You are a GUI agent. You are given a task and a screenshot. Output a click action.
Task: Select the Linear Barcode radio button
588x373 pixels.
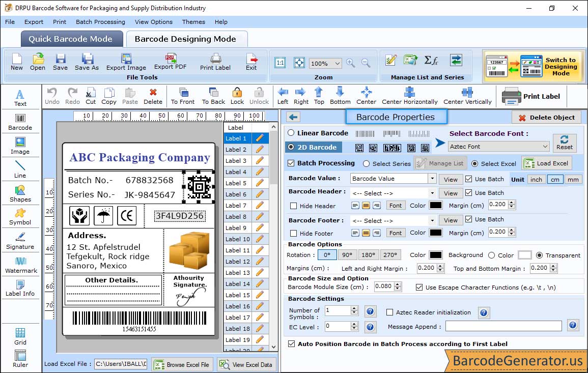click(291, 133)
